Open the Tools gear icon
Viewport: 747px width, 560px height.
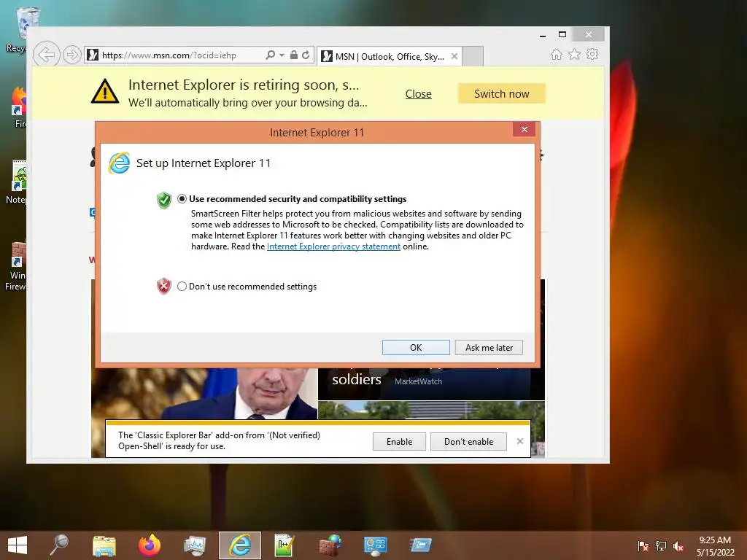click(592, 54)
